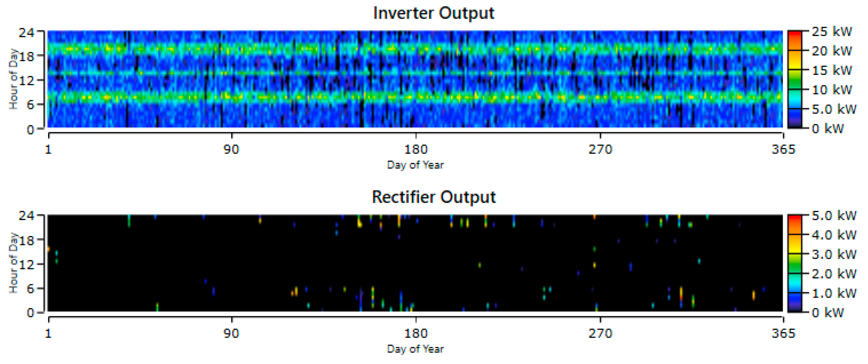Image resolution: width=868 pixels, height=364 pixels.
Task: Click the Hour of Day axis label on Inverter chart
Action: 13,79
